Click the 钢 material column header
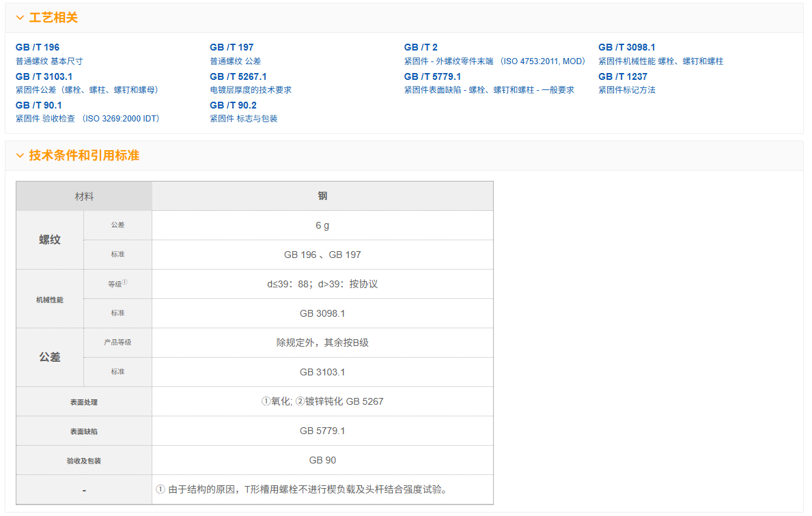812x516 pixels. point(322,196)
